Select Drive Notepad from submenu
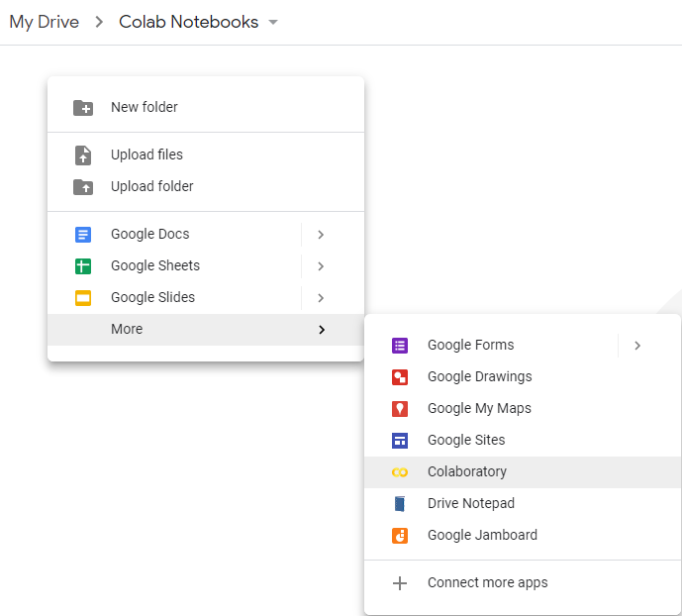This screenshot has width=682, height=616. click(x=523, y=504)
